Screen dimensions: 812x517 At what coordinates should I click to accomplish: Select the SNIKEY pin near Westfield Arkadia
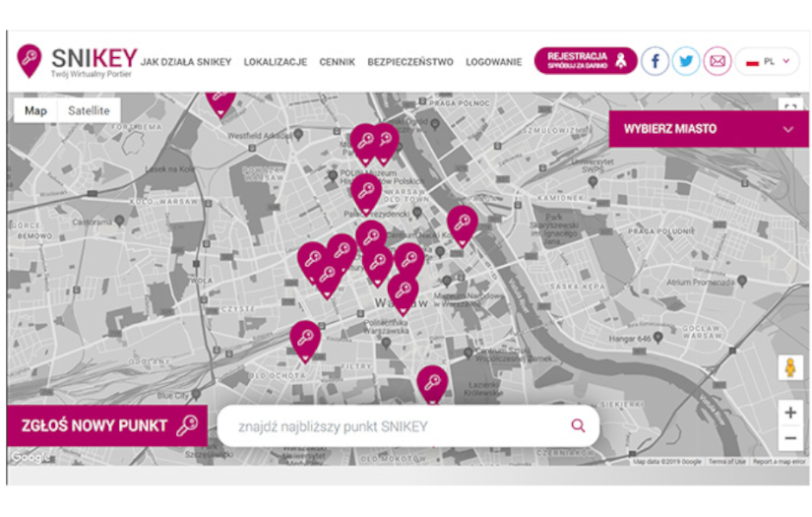click(220, 103)
